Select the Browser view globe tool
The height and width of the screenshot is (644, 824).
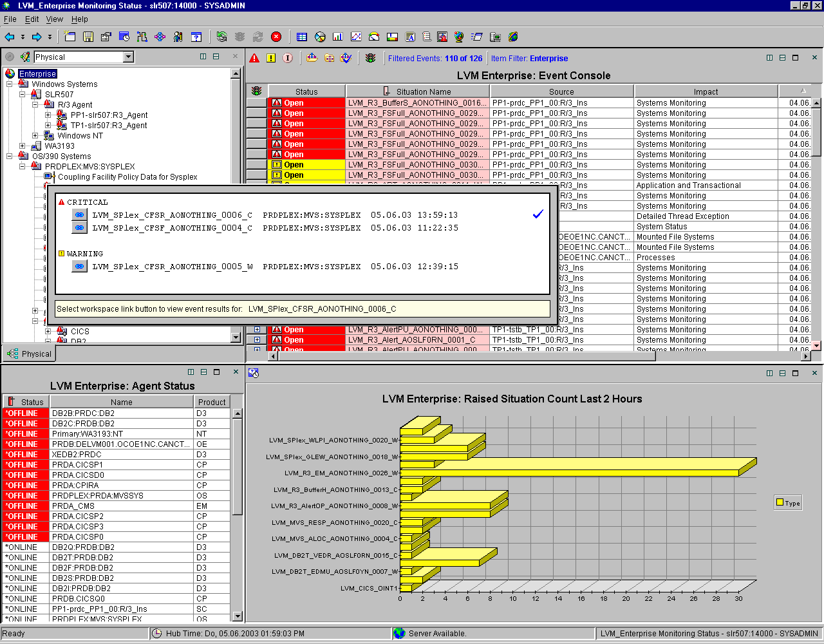(x=459, y=37)
